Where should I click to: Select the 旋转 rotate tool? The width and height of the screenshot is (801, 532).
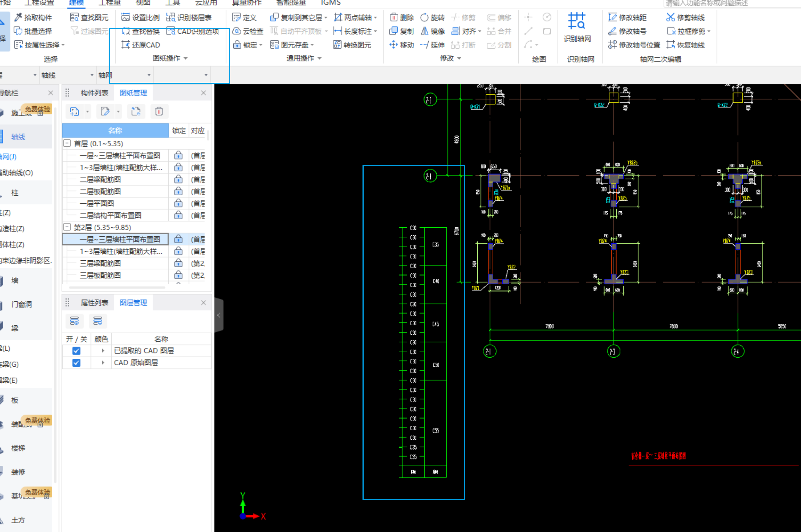(432, 17)
